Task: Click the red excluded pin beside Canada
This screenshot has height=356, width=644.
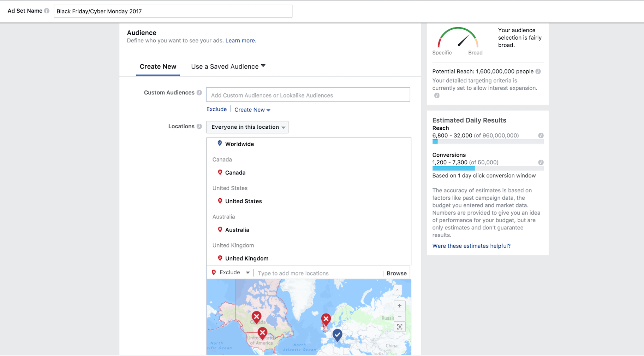Action: coord(220,173)
